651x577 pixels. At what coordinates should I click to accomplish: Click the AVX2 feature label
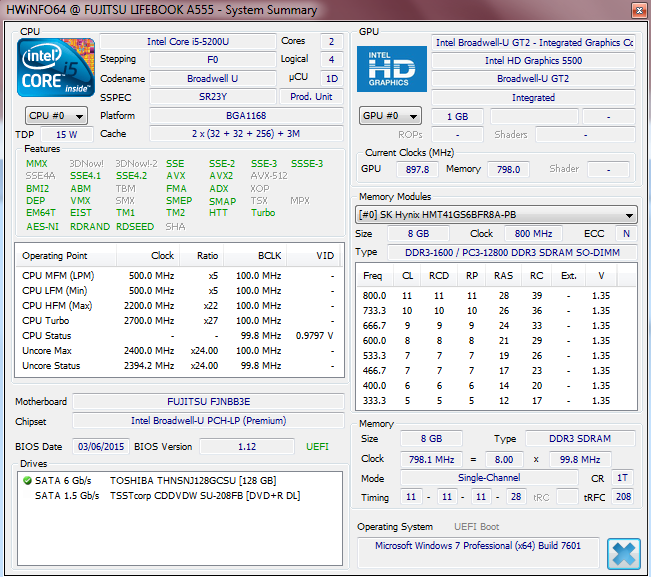[221, 176]
